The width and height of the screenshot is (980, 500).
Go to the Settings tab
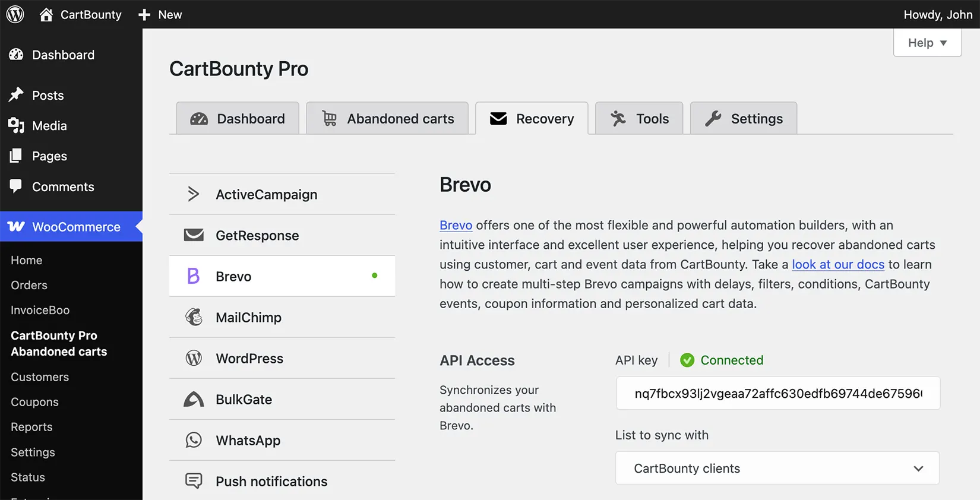[744, 118]
